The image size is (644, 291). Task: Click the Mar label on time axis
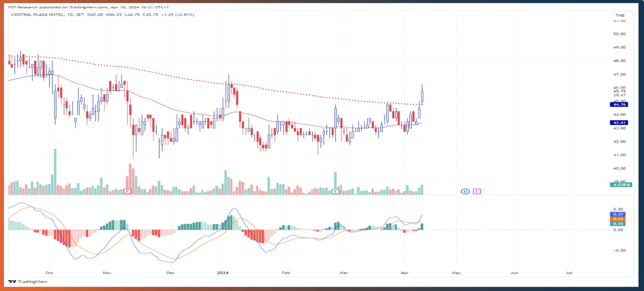point(344,273)
